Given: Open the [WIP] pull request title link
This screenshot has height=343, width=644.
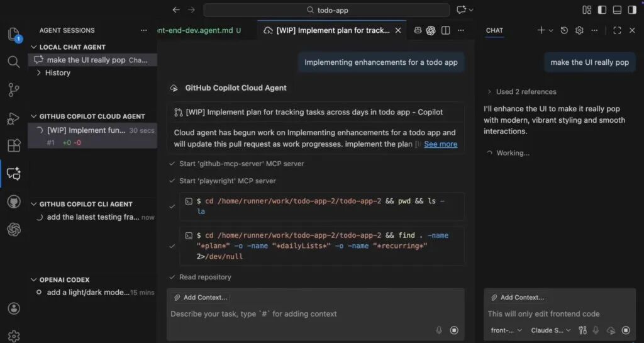Looking at the screenshot, I should tap(314, 112).
